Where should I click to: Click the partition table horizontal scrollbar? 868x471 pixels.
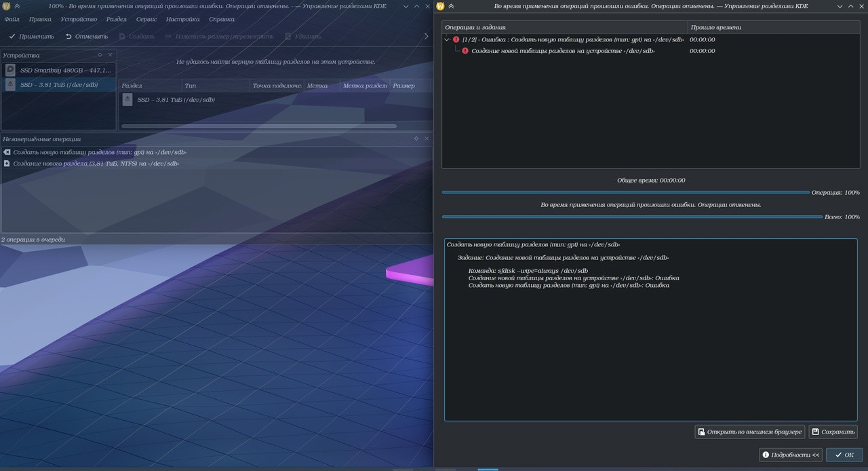pos(258,126)
